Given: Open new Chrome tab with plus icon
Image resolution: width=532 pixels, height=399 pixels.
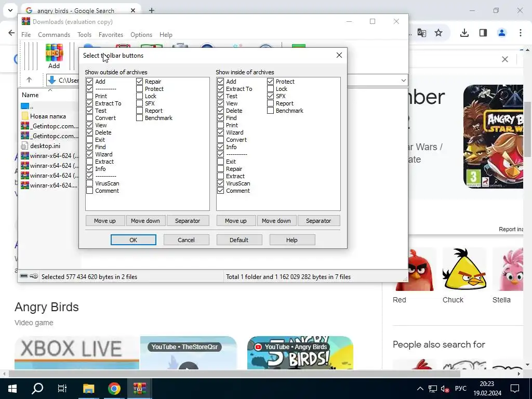Looking at the screenshot, I should coord(152,10).
